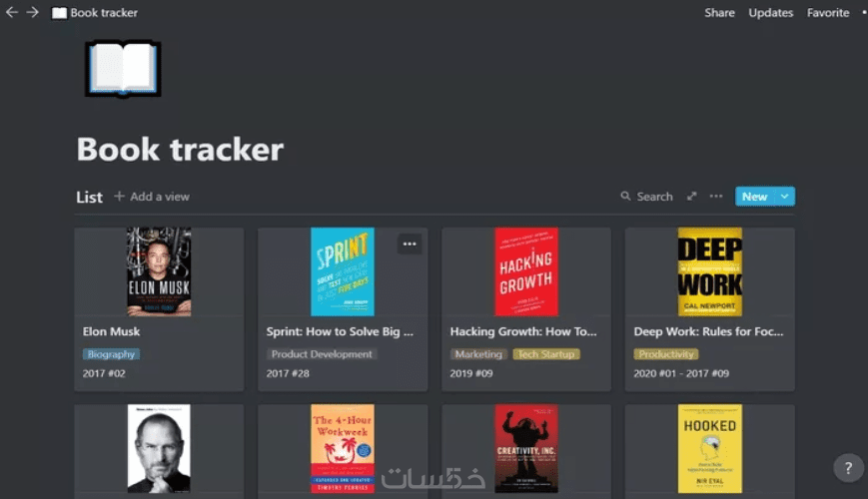
Task: Open three-dot menu on Sprint card
Action: pyautogui.click(x=410, y=244)
